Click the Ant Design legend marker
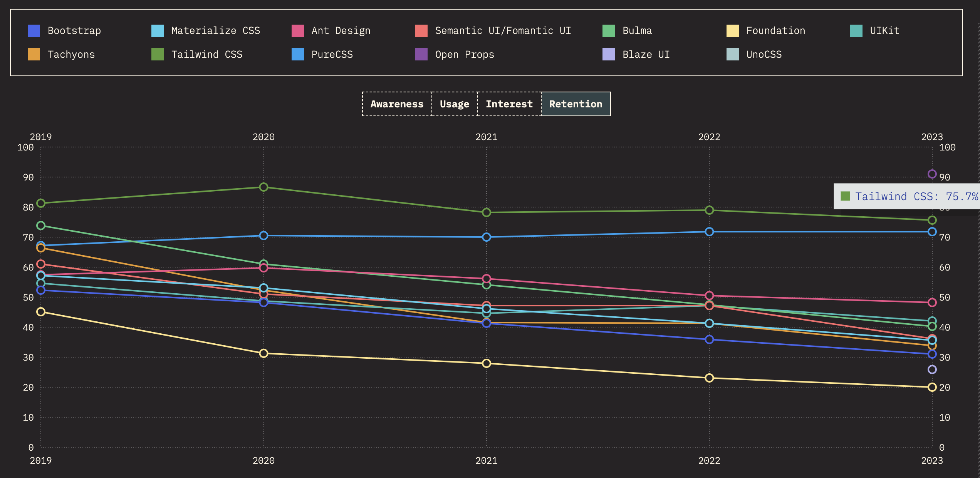The height and width of the screenshot is (478, 980). point(298,30)
